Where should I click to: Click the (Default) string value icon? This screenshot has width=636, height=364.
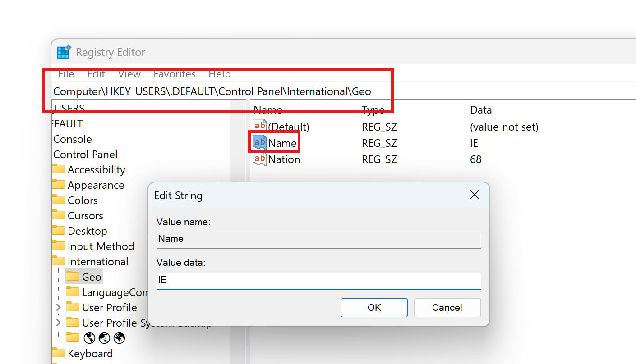(x=260, y=127)
